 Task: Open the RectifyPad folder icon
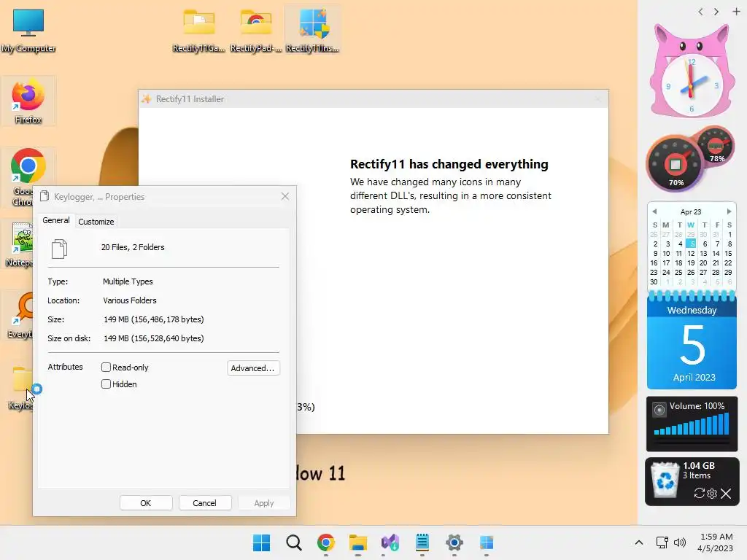pyautogui.click(x=256, y=31)
